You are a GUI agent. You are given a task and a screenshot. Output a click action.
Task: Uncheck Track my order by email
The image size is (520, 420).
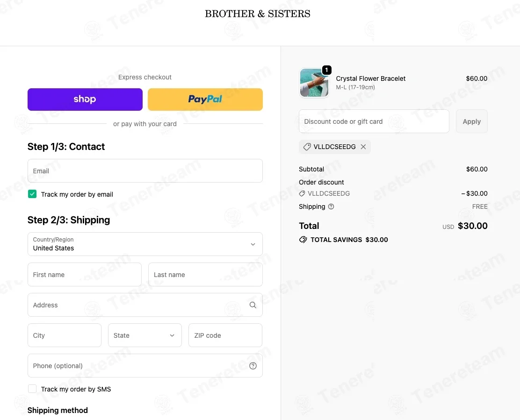tap(32, 194)
